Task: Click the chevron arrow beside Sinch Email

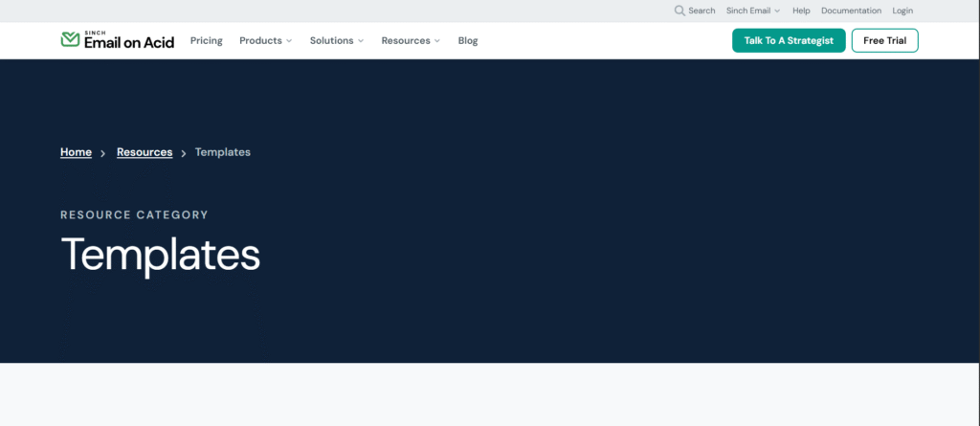Action: (777, 11)
